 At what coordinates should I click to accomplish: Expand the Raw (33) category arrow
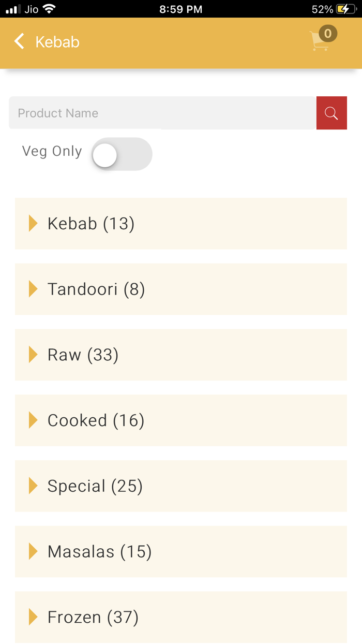pyautogui.click(x=33, y=355)
